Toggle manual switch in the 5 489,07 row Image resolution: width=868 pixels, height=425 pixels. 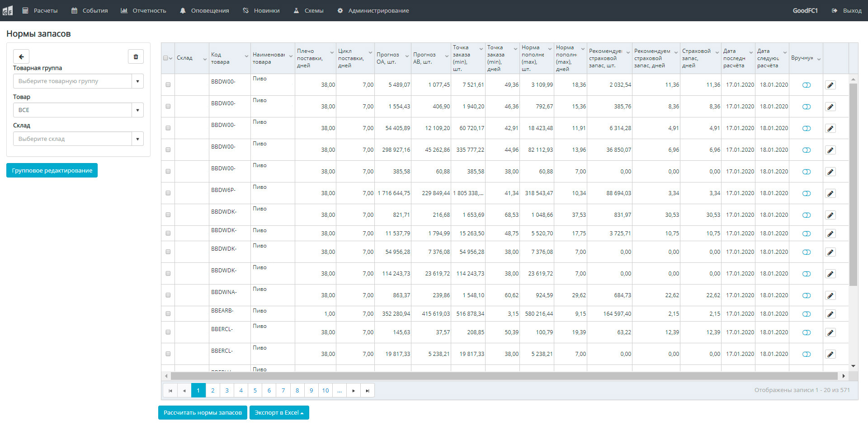tap(807, 85)
